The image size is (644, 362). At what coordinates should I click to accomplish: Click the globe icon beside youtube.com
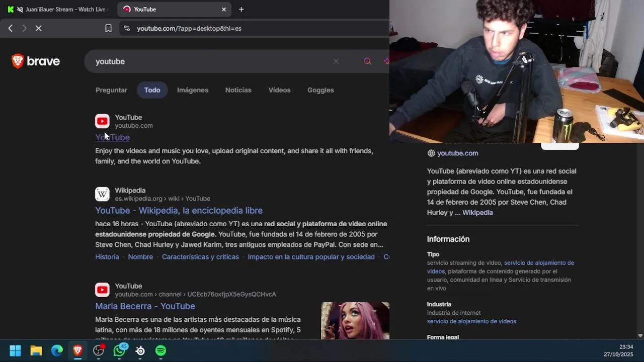point(431,153)
